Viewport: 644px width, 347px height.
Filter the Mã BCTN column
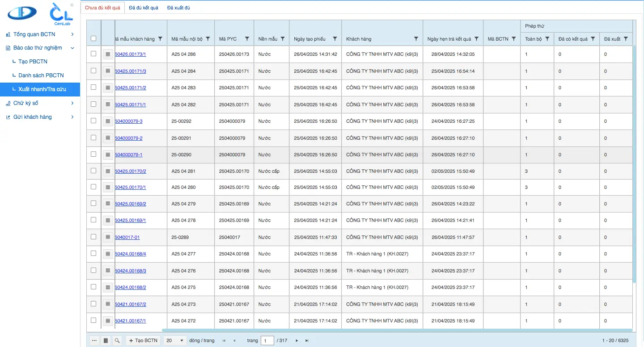click(514, 39)
